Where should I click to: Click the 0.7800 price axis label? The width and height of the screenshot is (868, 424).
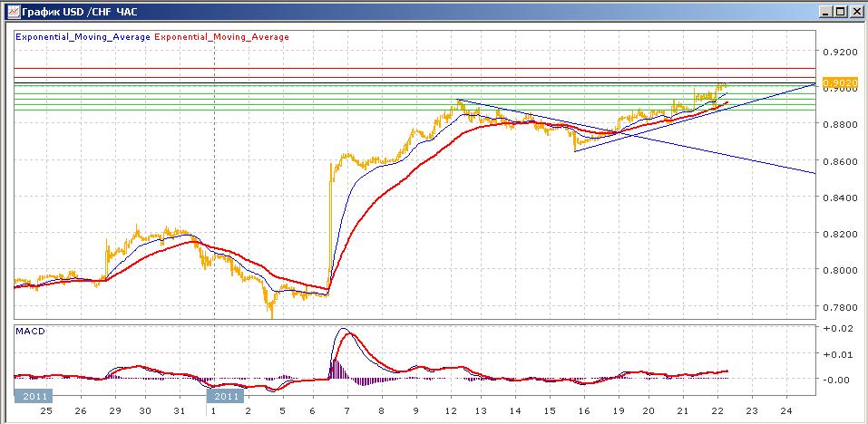[x=840, y=307]
